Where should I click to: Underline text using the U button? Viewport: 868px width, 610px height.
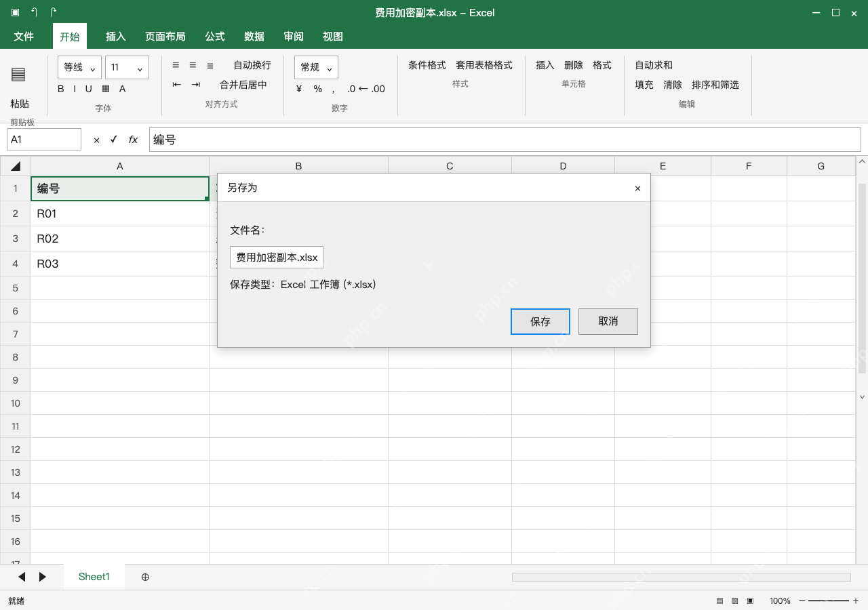tap(89, 89)
